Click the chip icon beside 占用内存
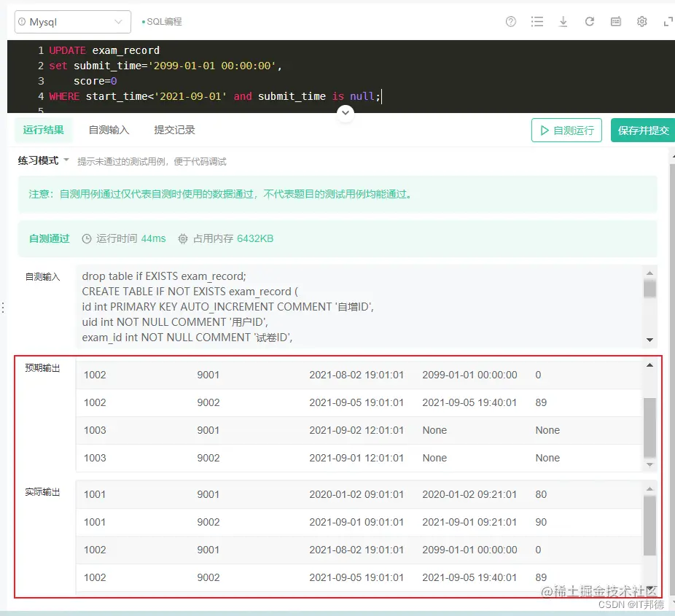The height and width of the screenshot is (616, 675). 183,239
